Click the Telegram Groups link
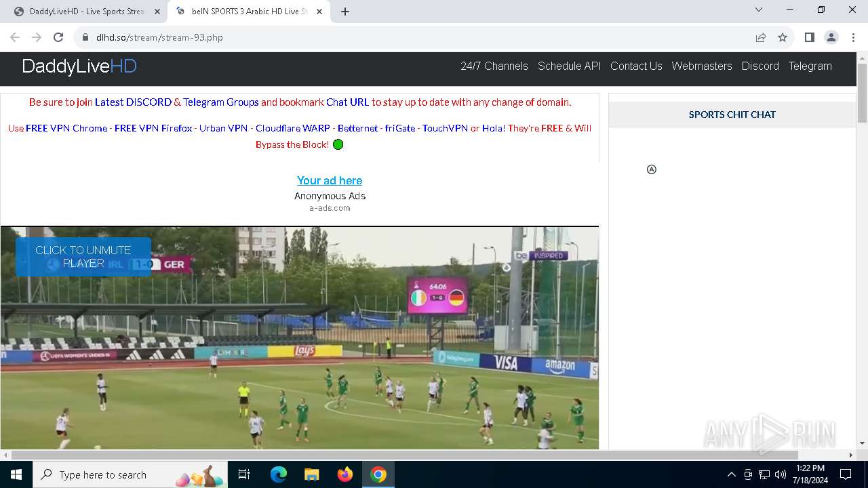Screen dimensions: 868x488 (221, 102)
